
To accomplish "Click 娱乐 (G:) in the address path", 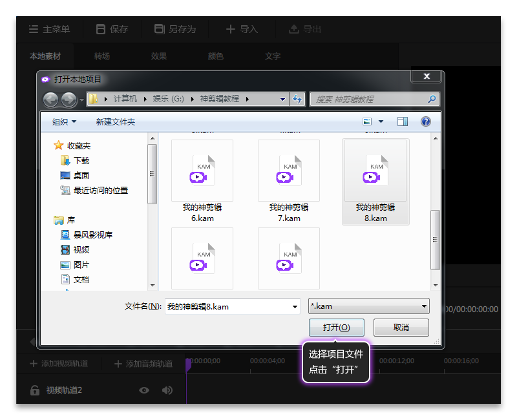I will click(x=168, y=99).
